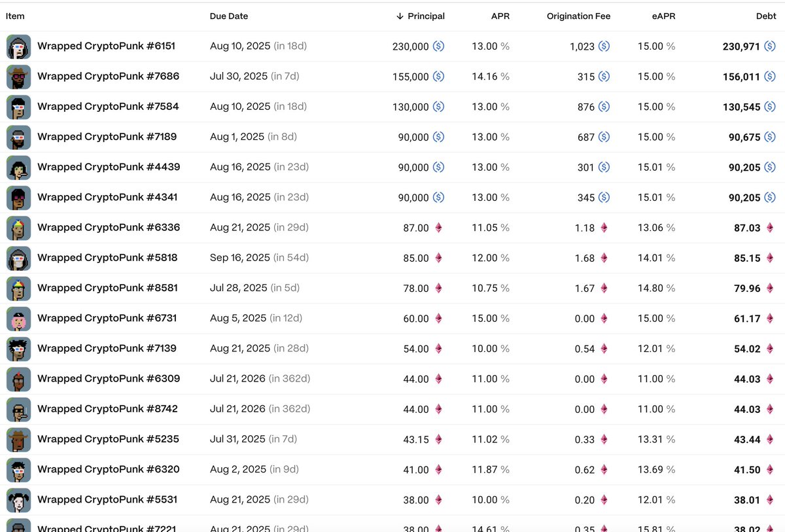Sort by Origination Fee column header
785x532 pixels.
578,16
